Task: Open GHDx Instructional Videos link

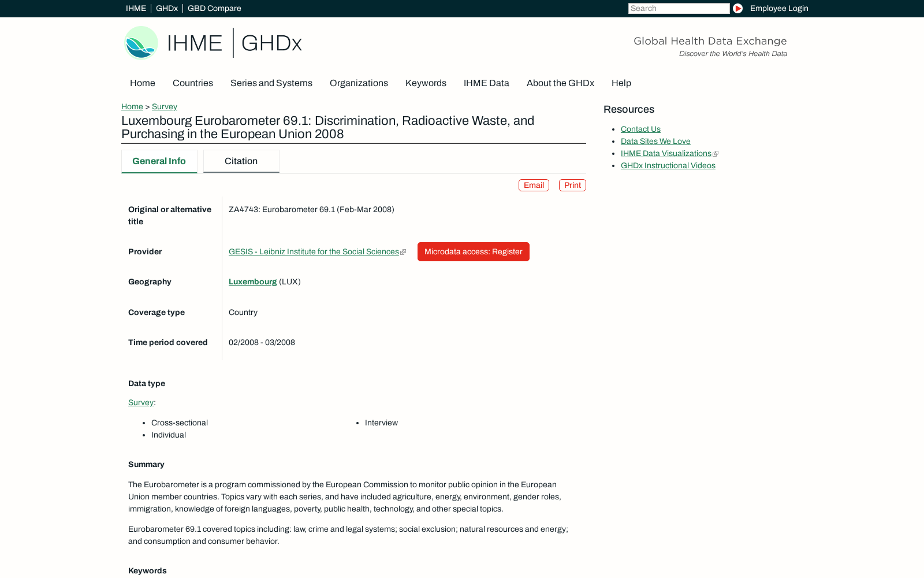Action: click(668, 166)
